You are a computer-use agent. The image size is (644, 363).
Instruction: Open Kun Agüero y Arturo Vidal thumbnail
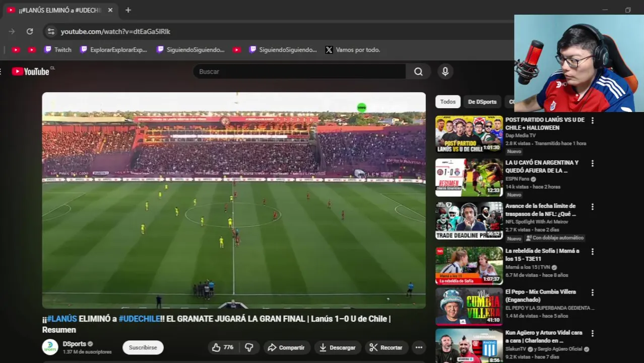pos(469,346)
